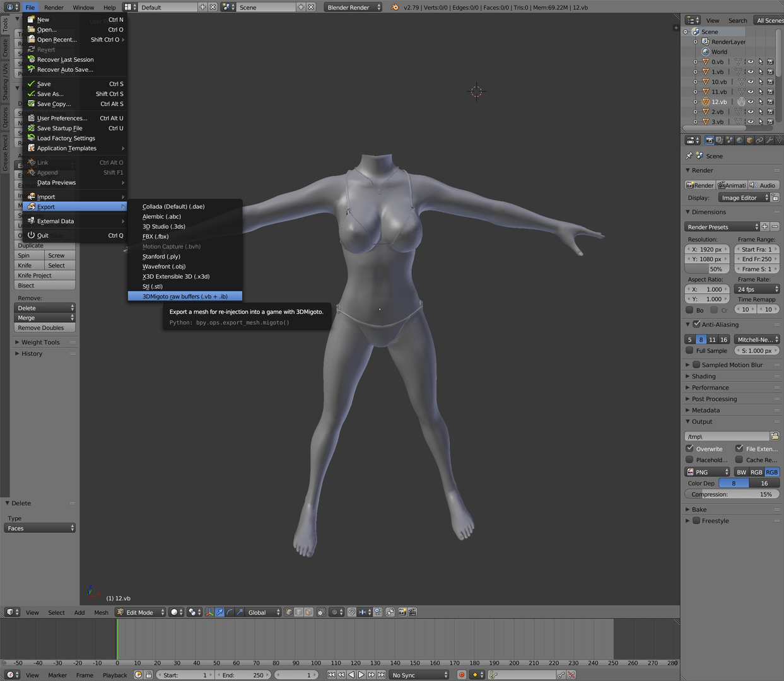Toggle visibility eye of 0.vb object
This screenshot has height=681, width=784.
click(x=751, y=62)
